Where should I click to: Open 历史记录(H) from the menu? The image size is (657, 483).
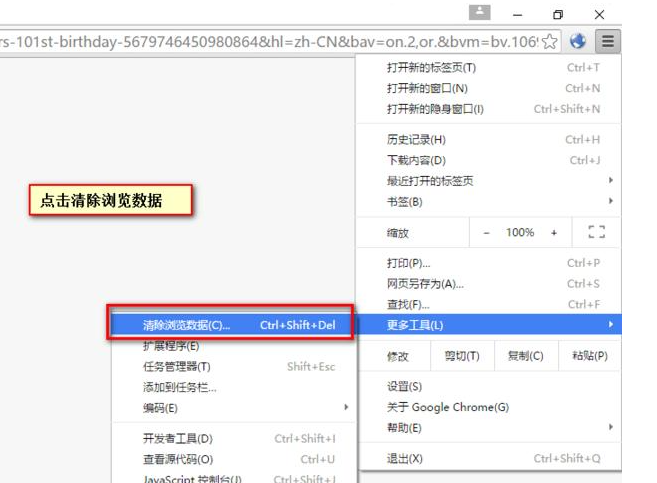pos(489,139)
